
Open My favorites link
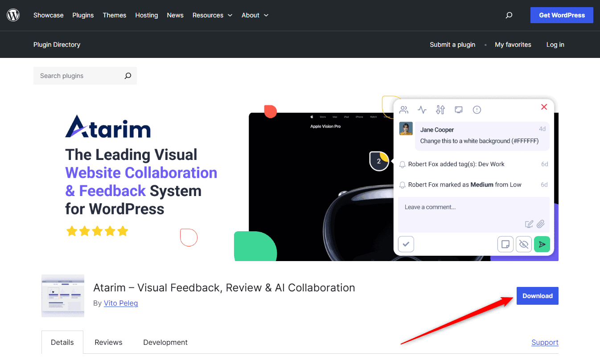tap(513, 45)
